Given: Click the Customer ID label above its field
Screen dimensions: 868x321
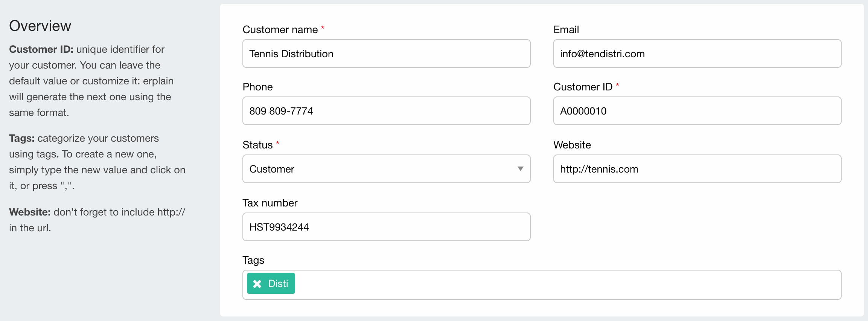Looking at the screenshot, I should click(x=583, y=87).
